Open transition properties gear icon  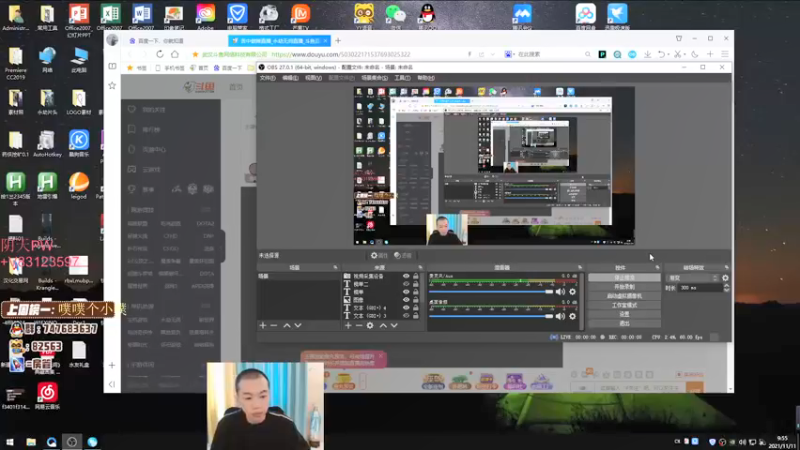tap(725, 278)
